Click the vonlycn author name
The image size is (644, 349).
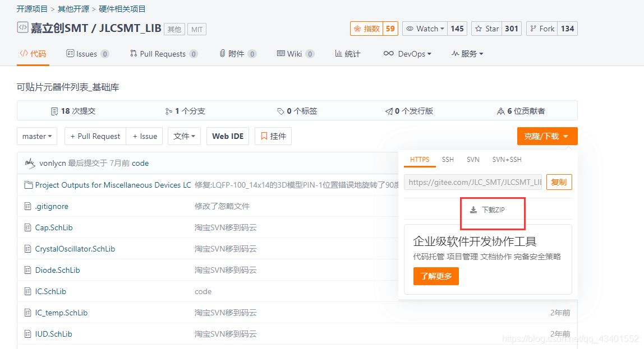click(x=53, y=163)
